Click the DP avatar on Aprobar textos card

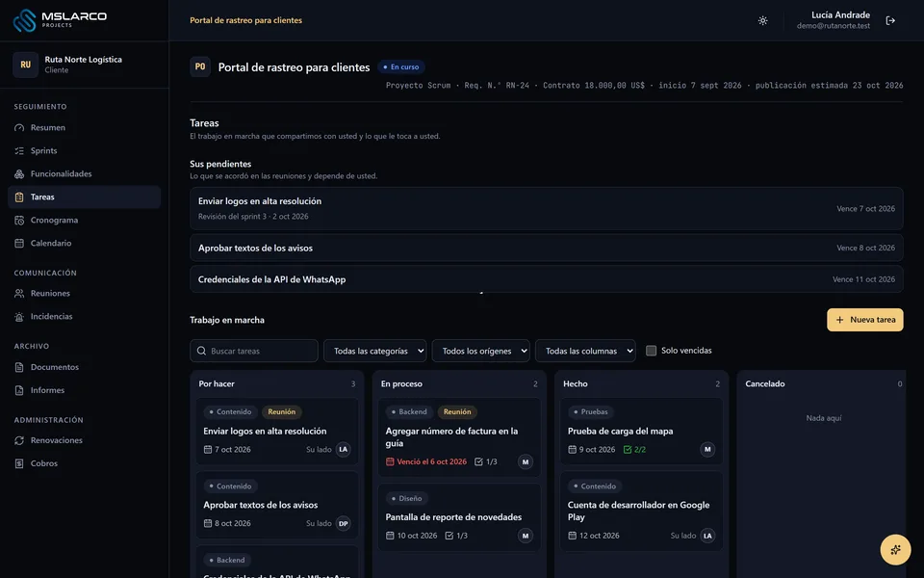[343, 523]
